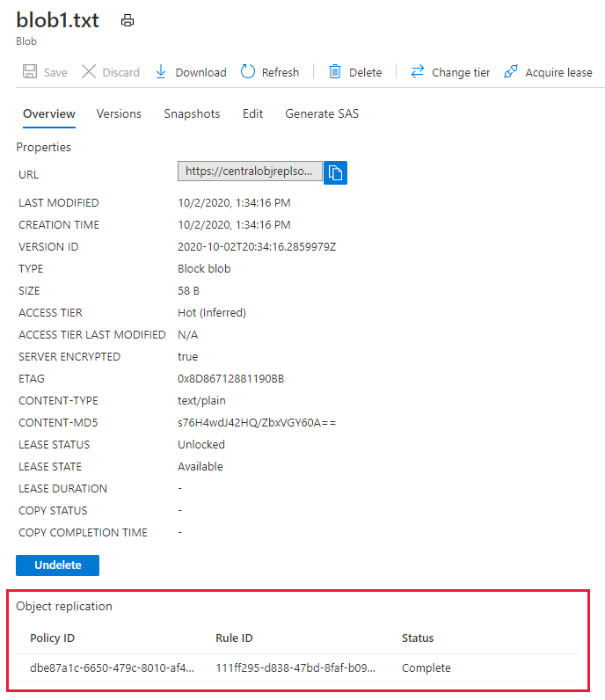Click the Properties section heading
605x700 pixels.
click(43, 148)
